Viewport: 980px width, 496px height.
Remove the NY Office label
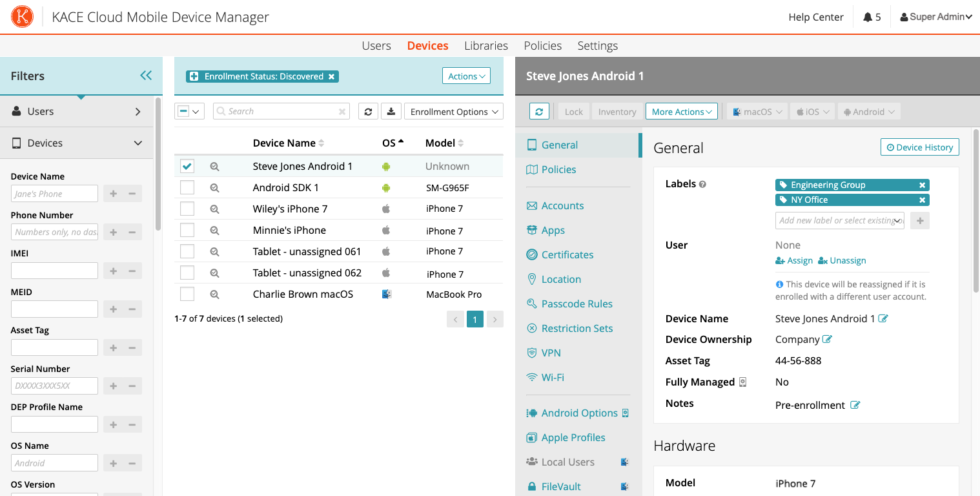click(923, 200)
